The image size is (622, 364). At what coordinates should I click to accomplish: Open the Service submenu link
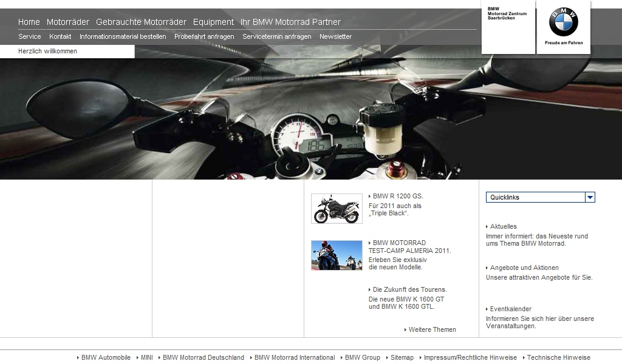point(29,36)
